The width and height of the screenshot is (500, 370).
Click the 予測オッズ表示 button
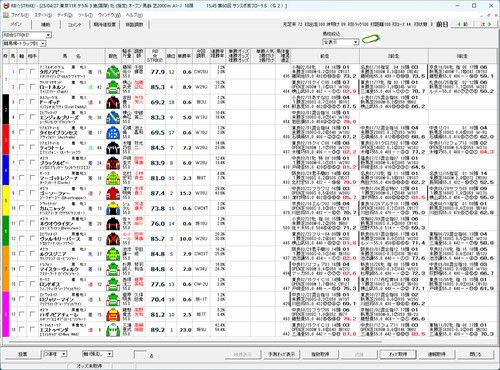pos(282,354)
